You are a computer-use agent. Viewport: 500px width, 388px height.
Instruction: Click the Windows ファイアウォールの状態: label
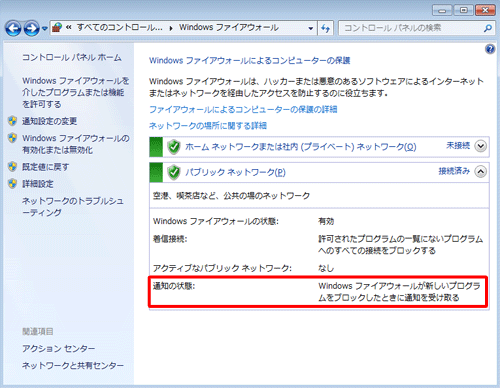click(216, 221)
